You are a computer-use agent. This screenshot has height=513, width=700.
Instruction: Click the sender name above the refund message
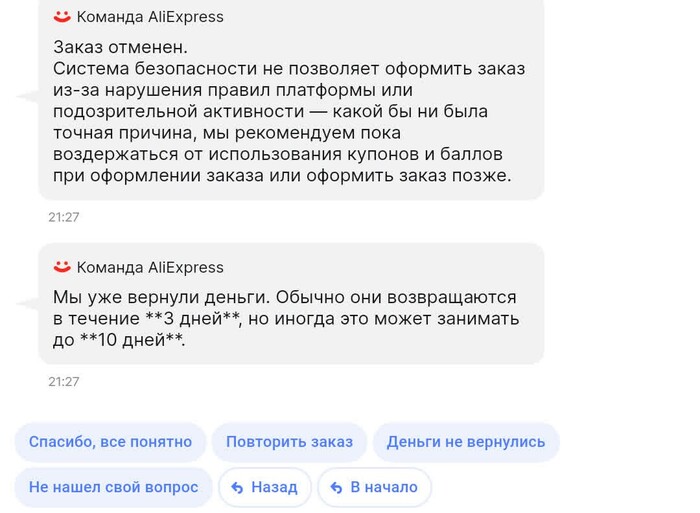pyautogui.click(x=150, y=268)
